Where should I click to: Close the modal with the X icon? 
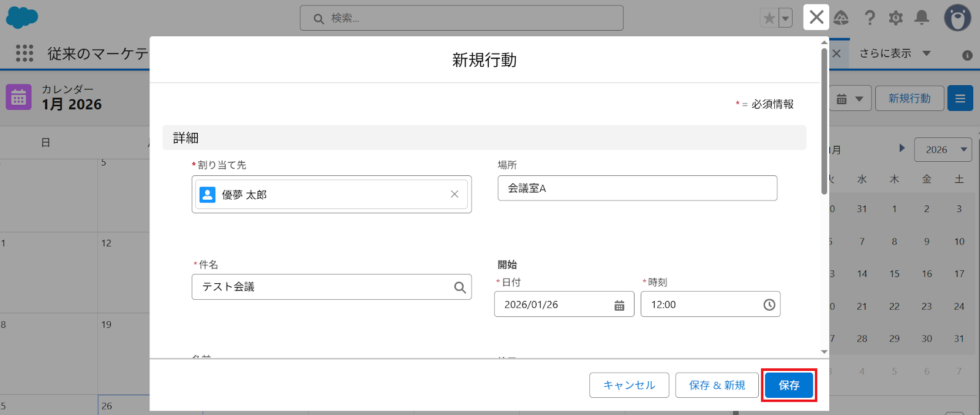(x=816, y=17)
